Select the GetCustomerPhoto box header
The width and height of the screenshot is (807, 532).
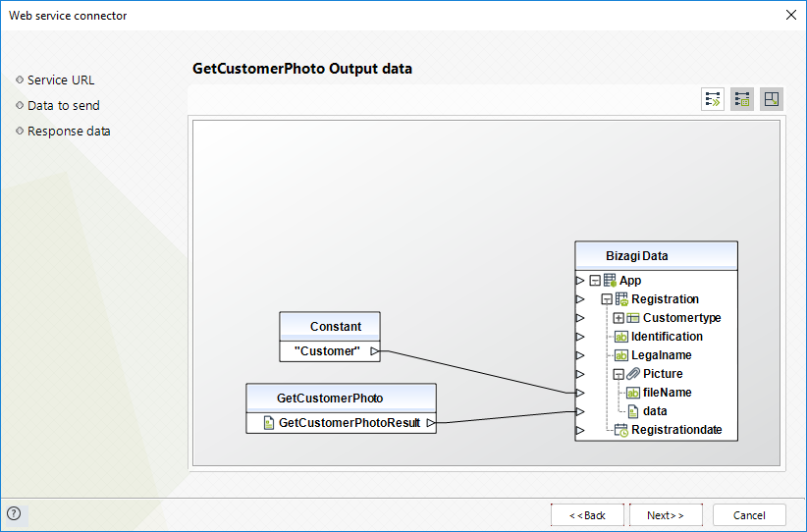(342, 398)
